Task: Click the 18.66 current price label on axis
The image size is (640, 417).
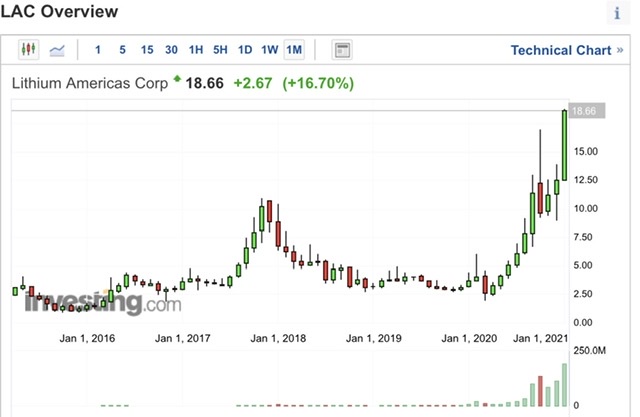Action: pyautogui.click(x=586, y=111)
